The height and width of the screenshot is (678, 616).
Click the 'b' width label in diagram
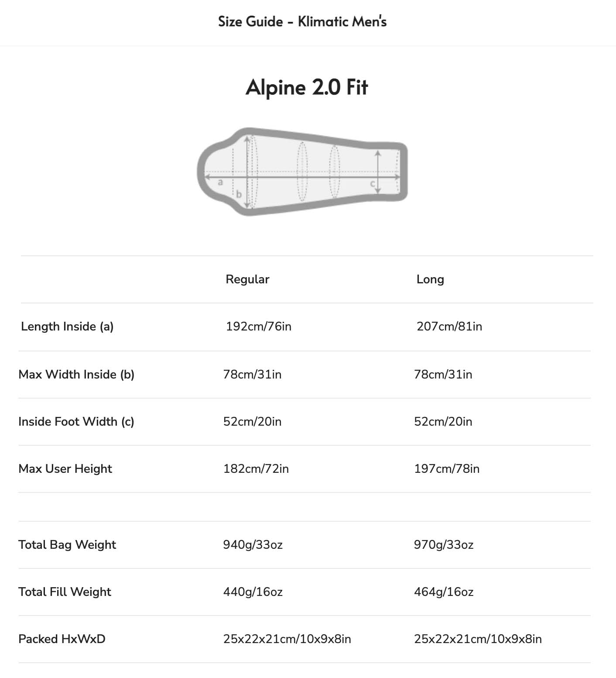239,194
